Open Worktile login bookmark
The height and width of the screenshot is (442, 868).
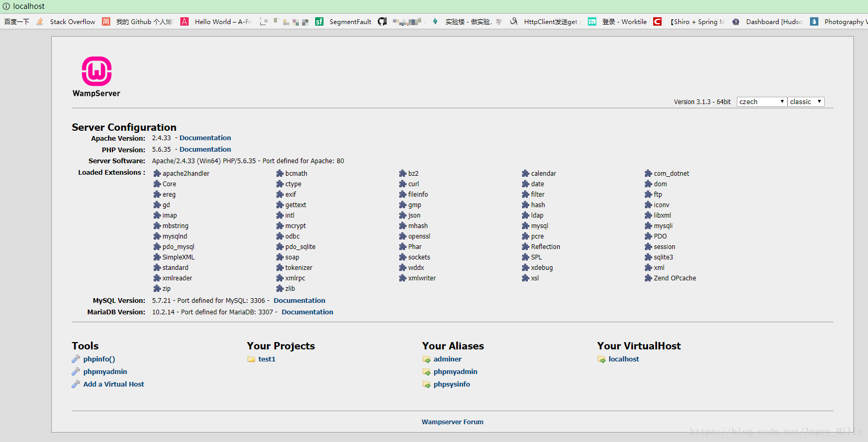click(617, 21)
